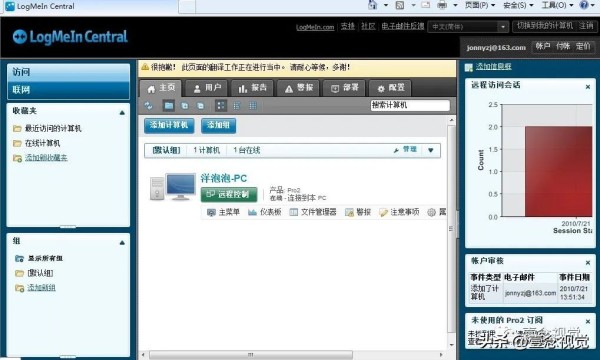Open browser 安全(S) menu
The width and height of the screenshot is (600, 360).
[518, 5]
